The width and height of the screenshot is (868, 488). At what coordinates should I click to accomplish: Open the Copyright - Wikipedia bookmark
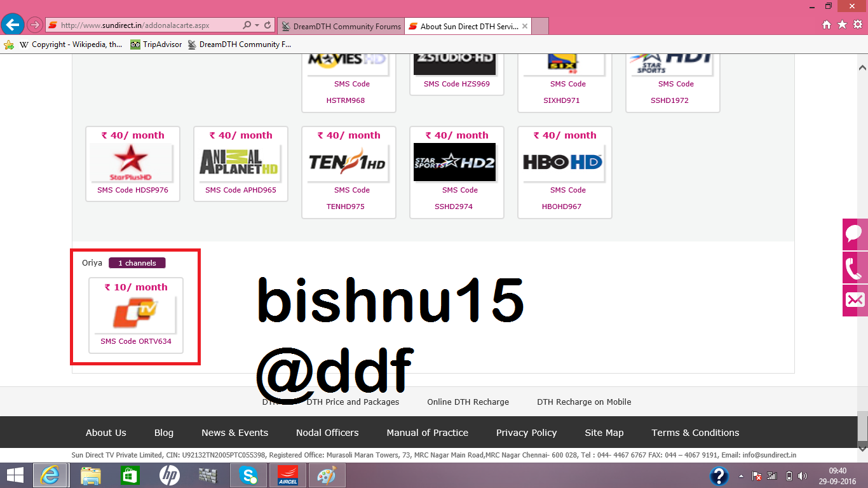point(71,44)
